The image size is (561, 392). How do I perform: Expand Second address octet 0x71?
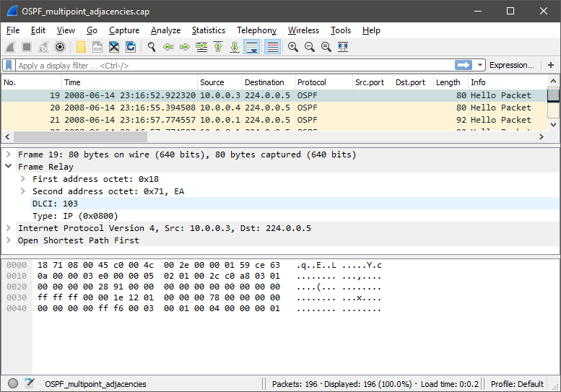[x=23, y=191]
